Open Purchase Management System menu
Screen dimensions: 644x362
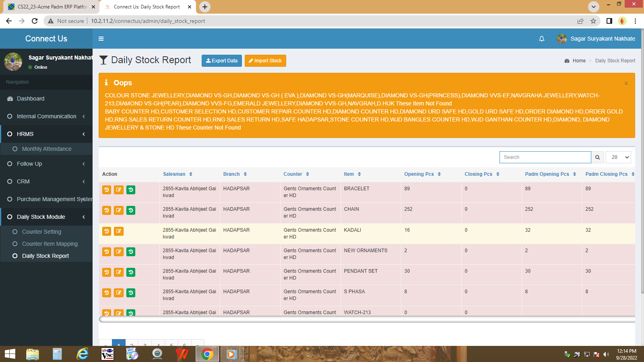[46, 199]
